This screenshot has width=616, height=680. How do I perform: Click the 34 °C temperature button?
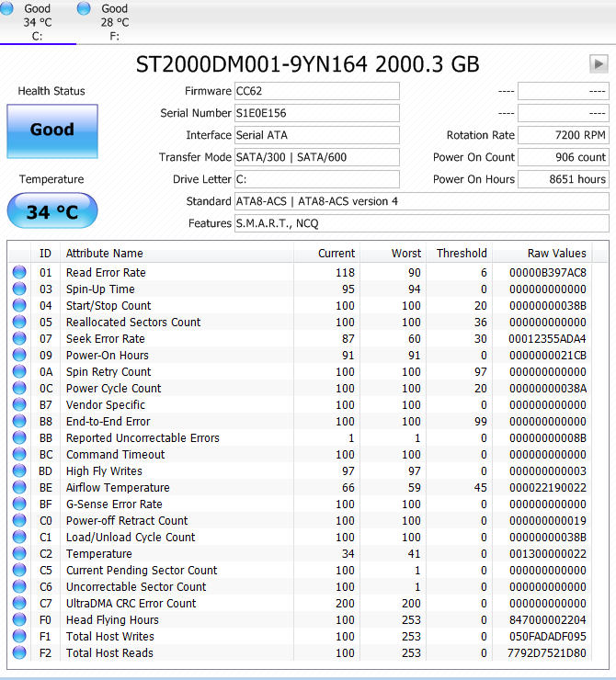(x=52, y=211)
